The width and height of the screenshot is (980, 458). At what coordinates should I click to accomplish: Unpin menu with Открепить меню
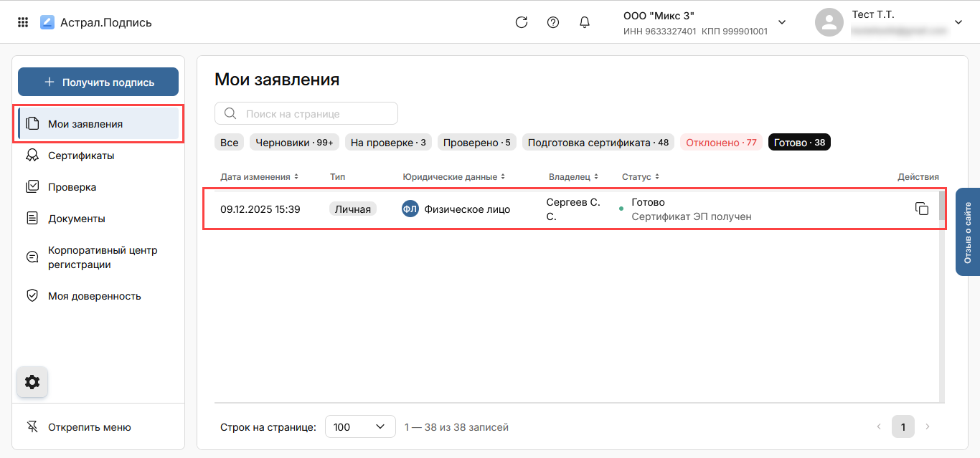pos(89,427)
